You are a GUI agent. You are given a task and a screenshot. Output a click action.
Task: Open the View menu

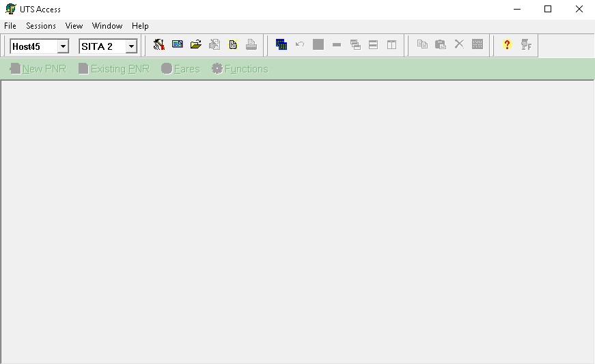[x=74, y=26]
